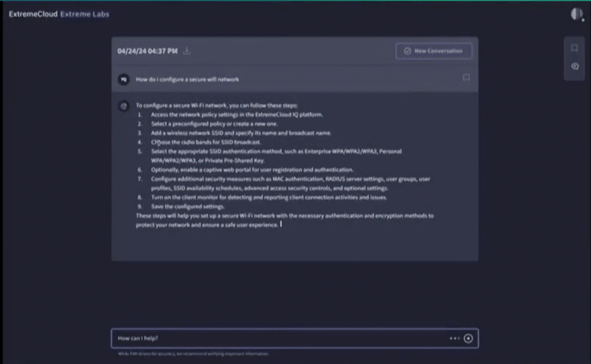Screen dimensions: 591x364
Task: Bookmark the 'configure a secure wifi network' question
Action: [466, 78]
